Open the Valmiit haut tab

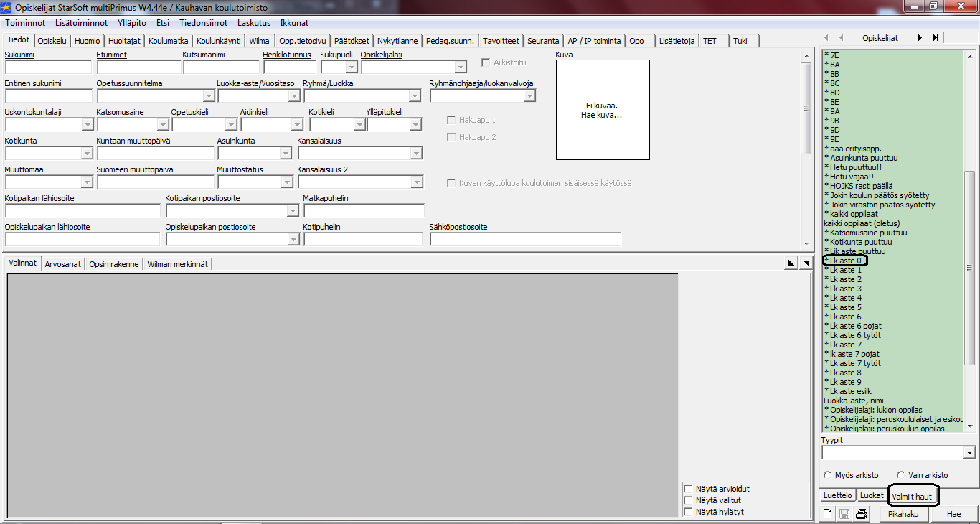[x=912, y=496]
